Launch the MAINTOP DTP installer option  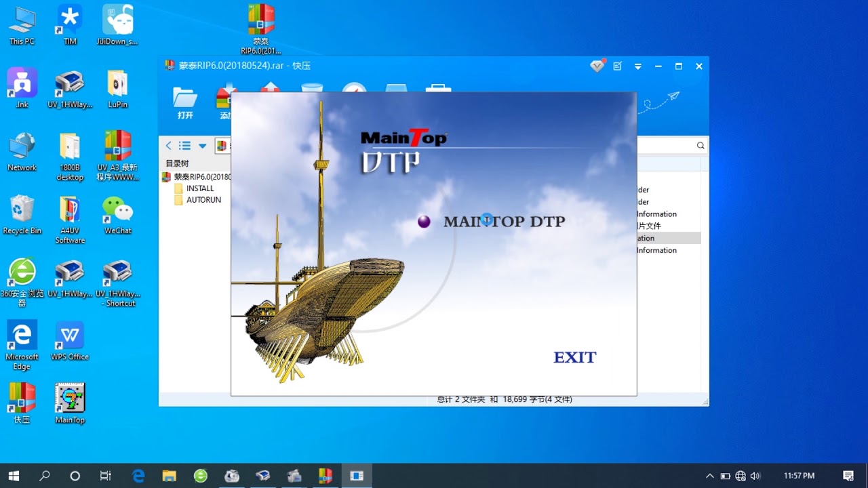coord(504,221)
